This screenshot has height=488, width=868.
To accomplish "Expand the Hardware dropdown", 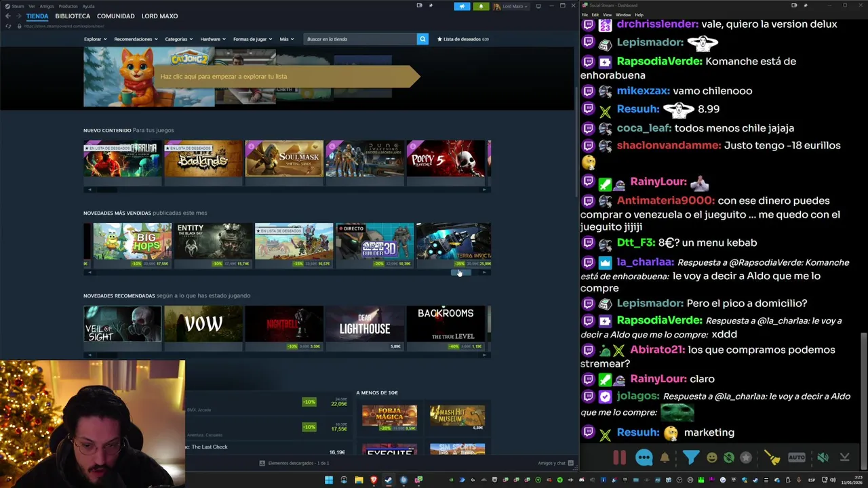I will pos(212,39).
